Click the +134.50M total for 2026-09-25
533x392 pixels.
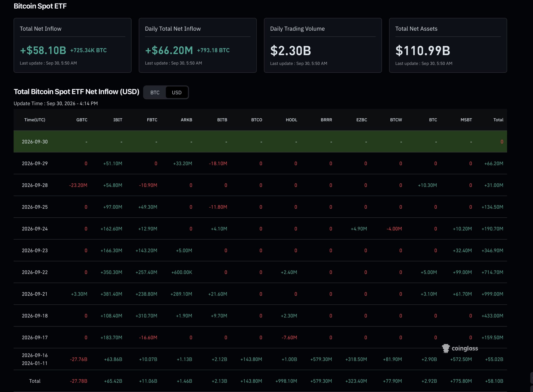point(492,207)
